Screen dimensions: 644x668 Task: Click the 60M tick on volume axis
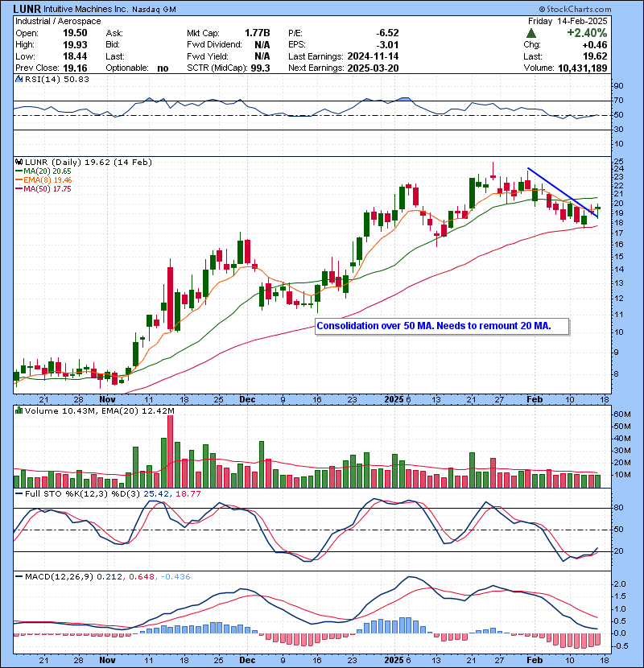[x=621, y=414]
